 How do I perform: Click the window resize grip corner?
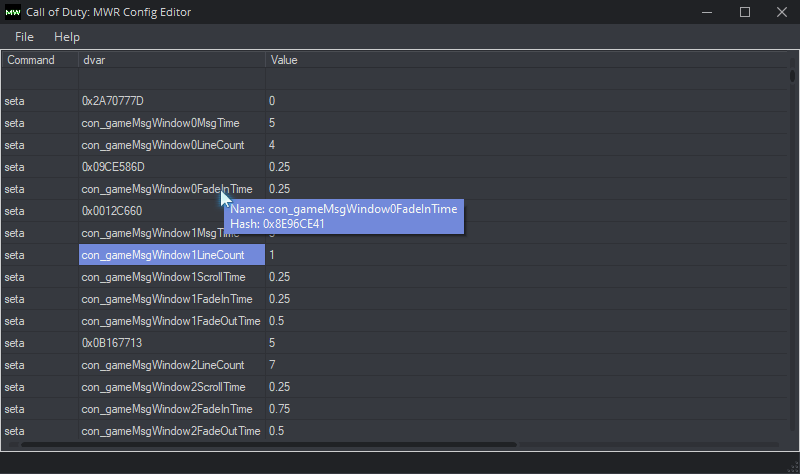pyautogui.click(x=794, y=467)
